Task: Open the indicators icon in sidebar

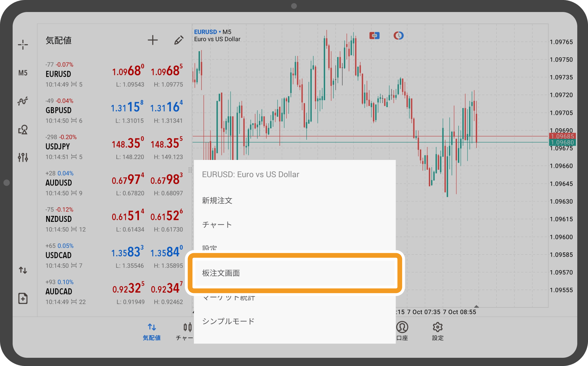Action: (x=23, y=101)
